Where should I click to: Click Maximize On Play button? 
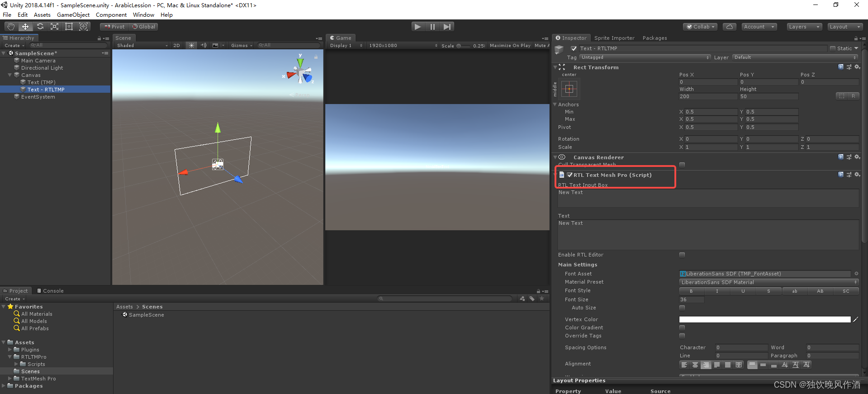pyautogui.click(x=510, y=45)
